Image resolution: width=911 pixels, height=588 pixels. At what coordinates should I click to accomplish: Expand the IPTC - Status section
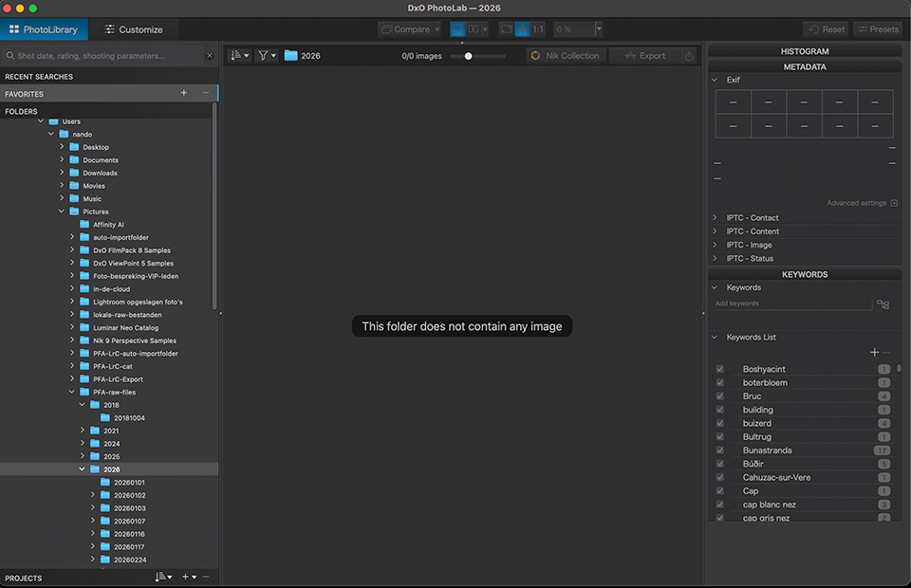[715, 258]
